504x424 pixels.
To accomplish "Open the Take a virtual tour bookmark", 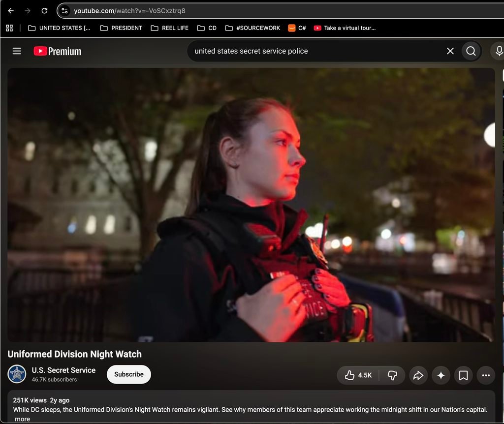I will coord(345,28).
